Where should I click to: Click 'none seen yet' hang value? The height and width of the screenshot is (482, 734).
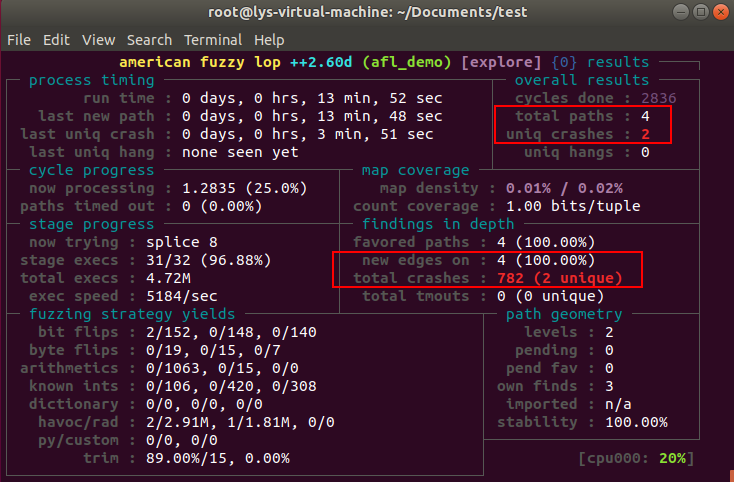click(240, 152)
